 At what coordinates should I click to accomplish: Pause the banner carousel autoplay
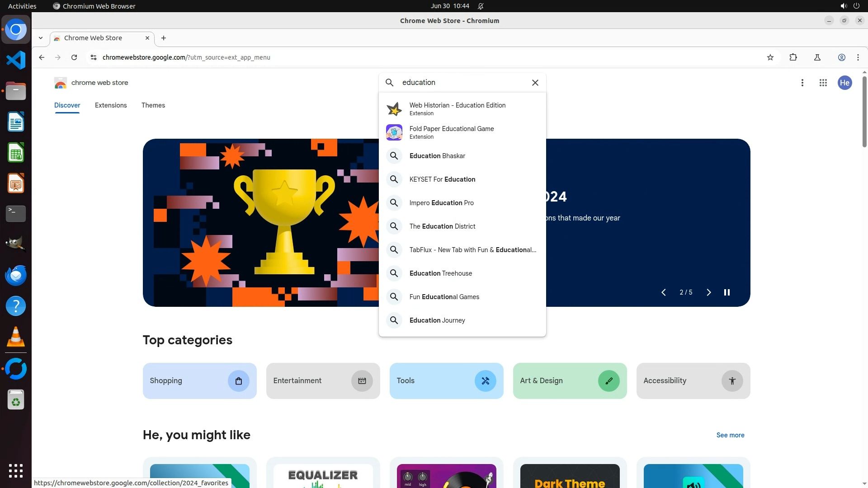click(x=726, y=292)
